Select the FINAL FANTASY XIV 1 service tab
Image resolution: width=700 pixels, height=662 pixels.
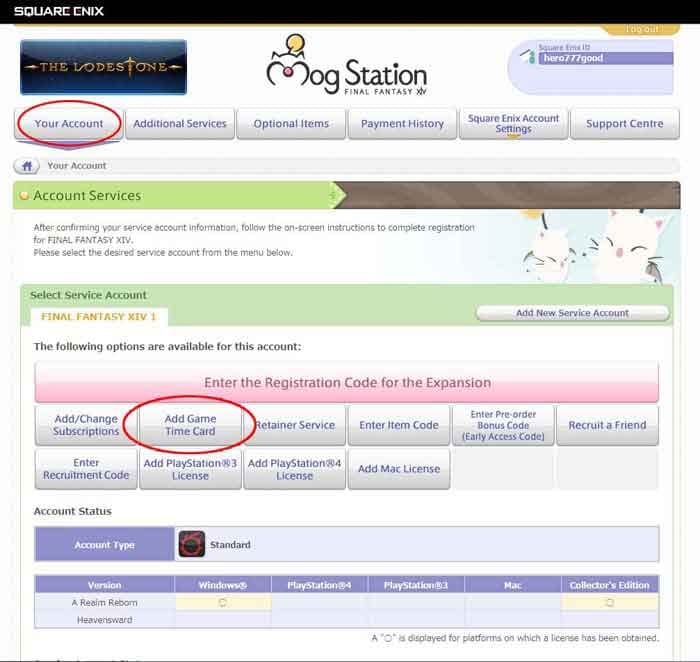point(99,316)
